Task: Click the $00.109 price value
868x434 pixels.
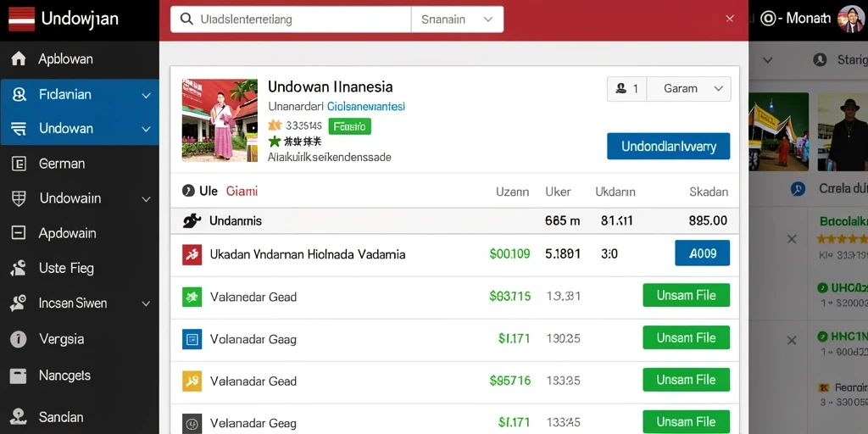Action: [509, 254]
